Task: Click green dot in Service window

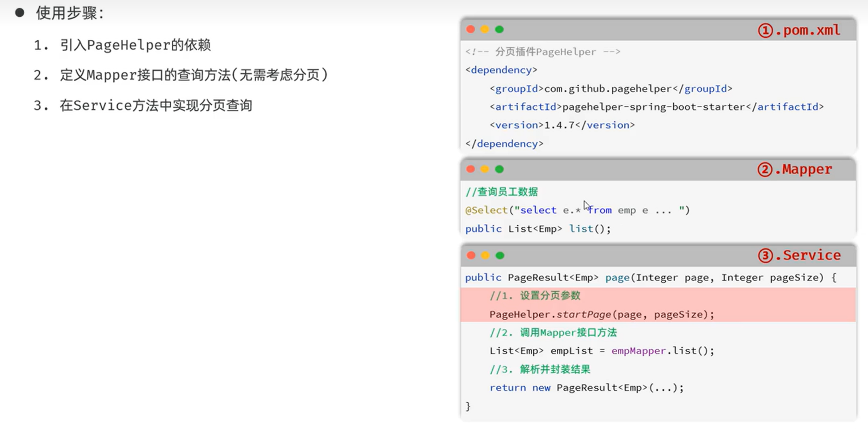Action: point(500,255)
